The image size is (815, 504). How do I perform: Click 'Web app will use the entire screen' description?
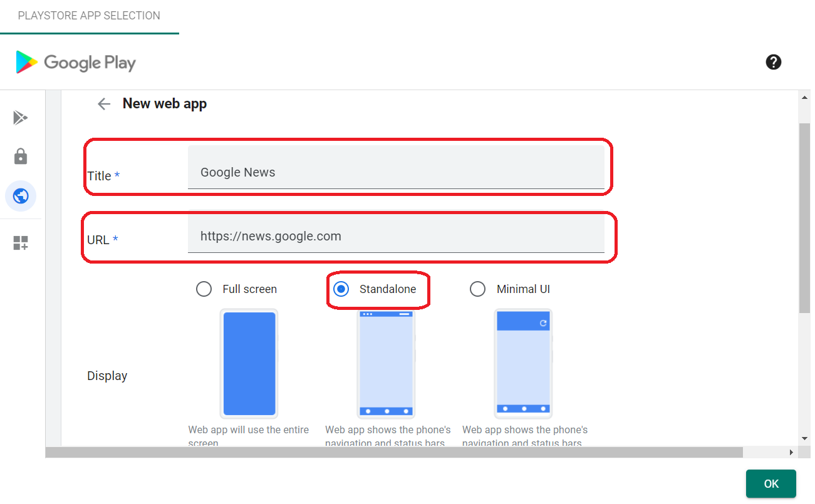249,436
